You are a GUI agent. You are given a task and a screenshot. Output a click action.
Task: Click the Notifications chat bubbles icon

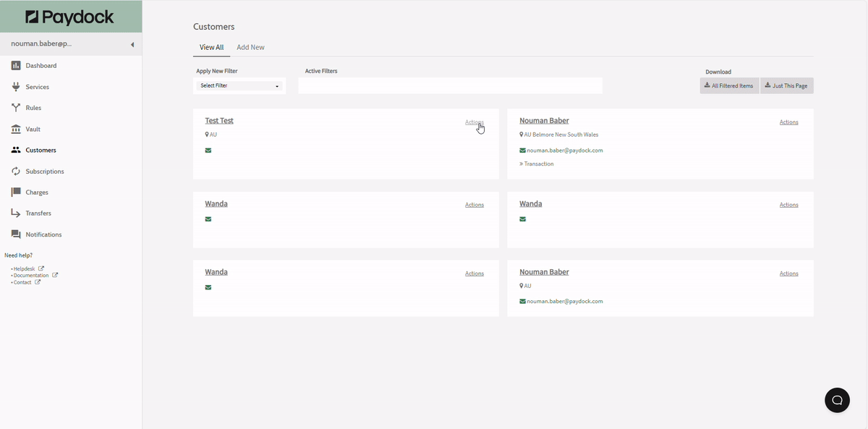click(16, 234)
